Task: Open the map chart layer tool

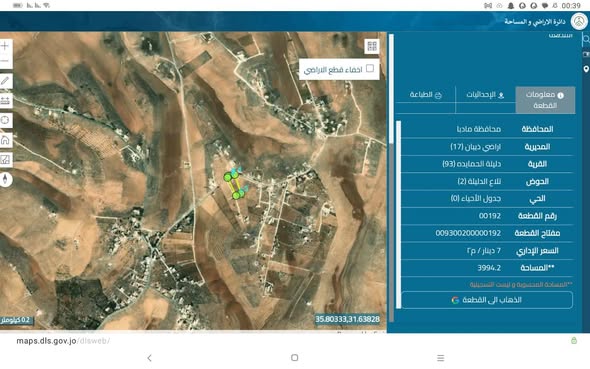Action: click(5, 159)
